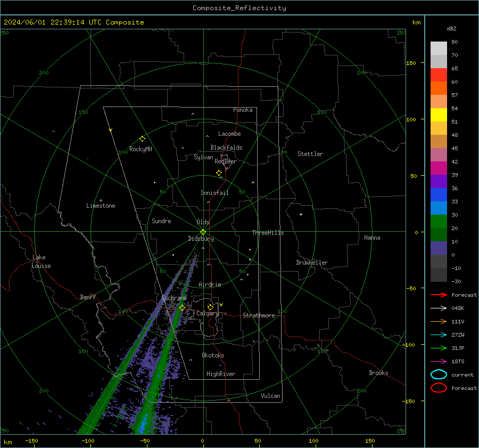
Task: Click the red forecast arrow legend icon
Action: (439, 295)
